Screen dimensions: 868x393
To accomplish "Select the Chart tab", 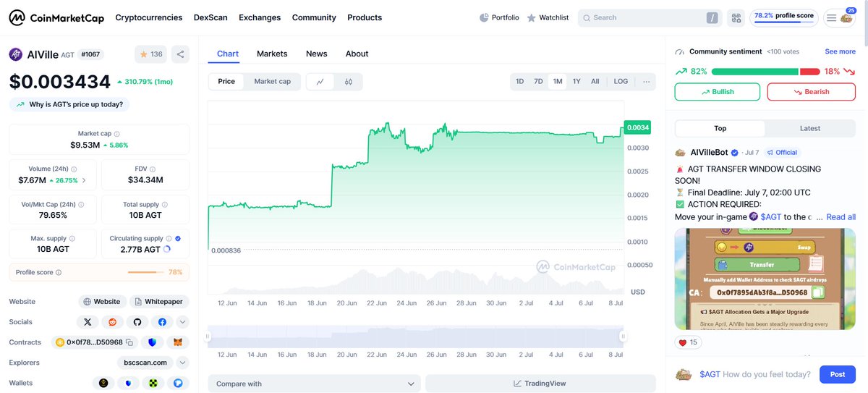I will 228,54.
